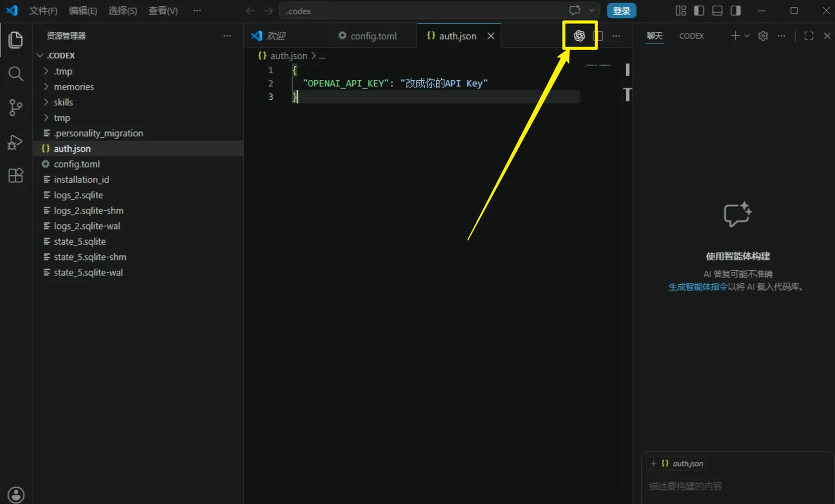Open the Accounts icon in activity bar
This screenshot has height=504, width=835.
pos(16,494)
